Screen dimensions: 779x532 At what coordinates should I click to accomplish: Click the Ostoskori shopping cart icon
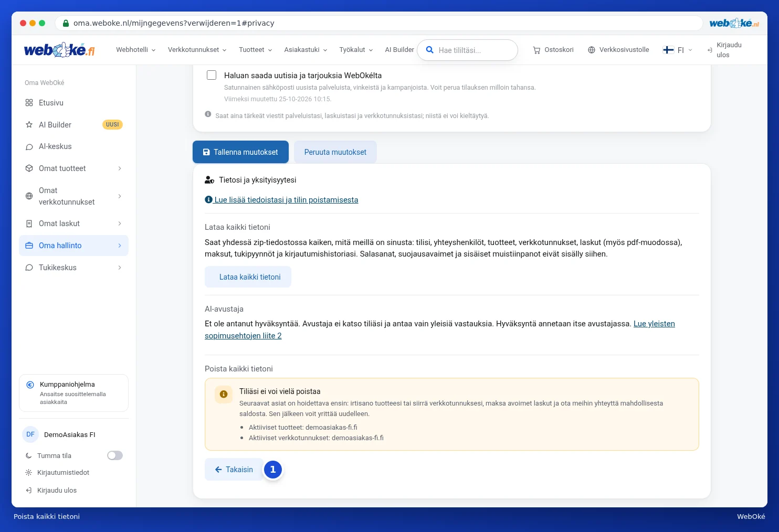[x=536, y=50]
